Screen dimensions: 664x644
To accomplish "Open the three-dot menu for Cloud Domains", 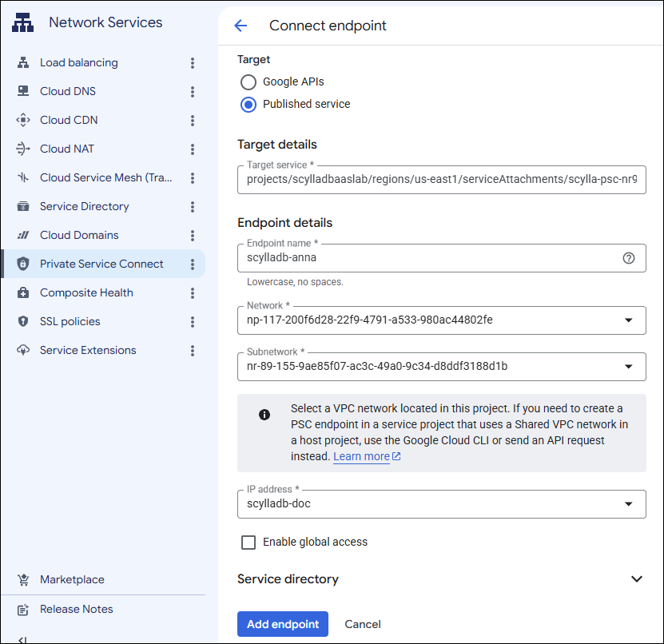I will click(x=193, y=236).
